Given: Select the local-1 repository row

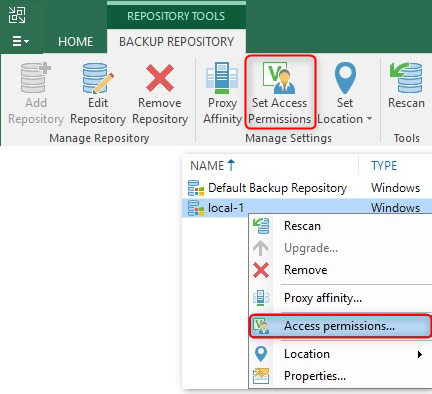Looking at the screenshot, I should (307, 208).
